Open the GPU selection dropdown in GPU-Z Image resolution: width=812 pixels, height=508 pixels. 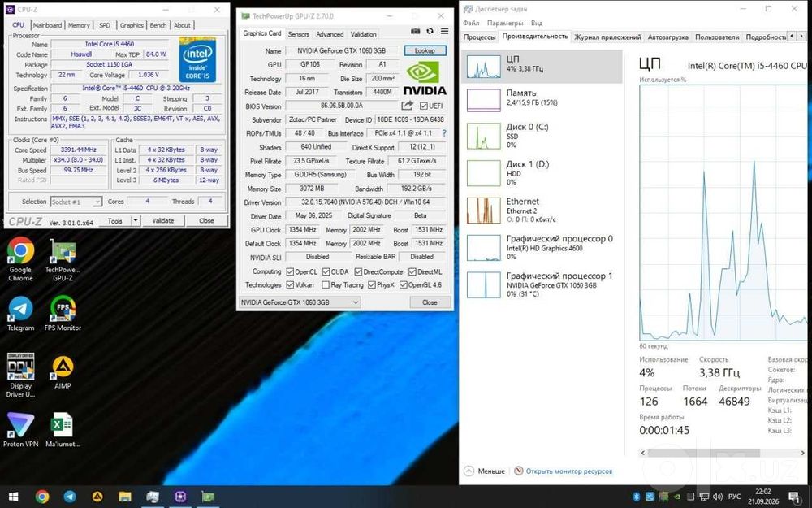tap(300, 302)
